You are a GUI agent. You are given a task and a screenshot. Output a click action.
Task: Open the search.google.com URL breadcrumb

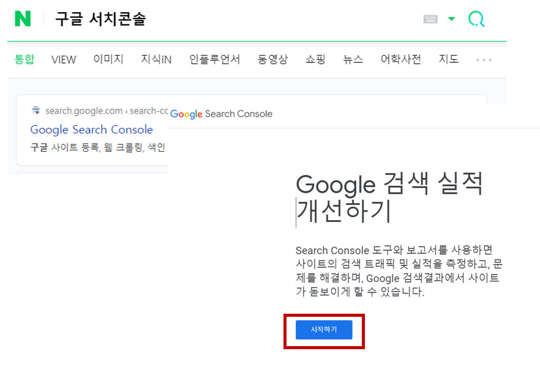pos(107,111)
